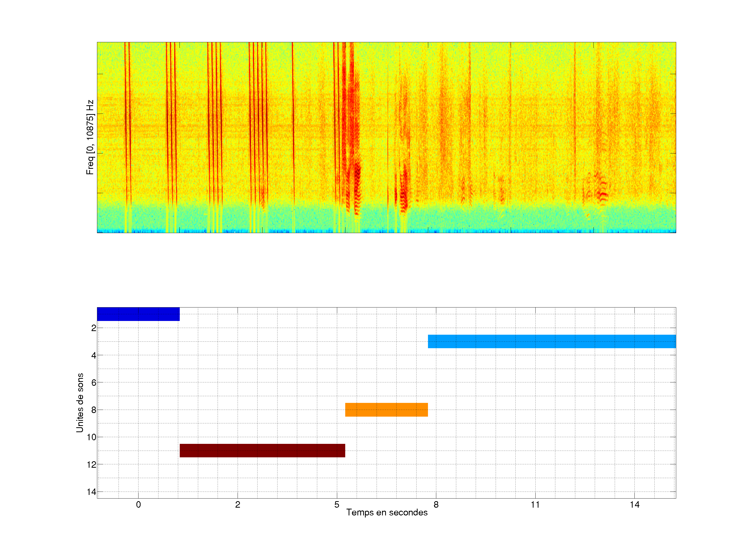Click y-axis tick label 14 in lower plot
The height and width of the screenshot is (560, 747).
91,492
